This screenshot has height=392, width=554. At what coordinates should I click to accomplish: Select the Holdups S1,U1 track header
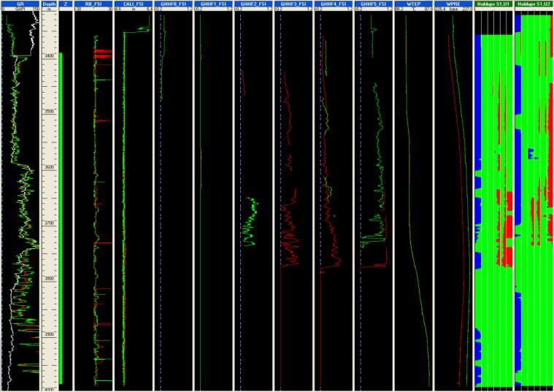point(493,4)
